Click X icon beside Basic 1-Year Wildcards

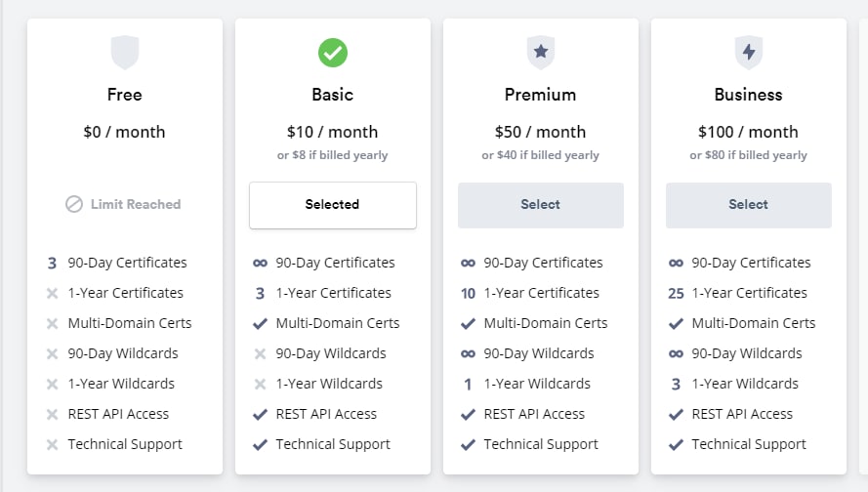tap(260, 384)
